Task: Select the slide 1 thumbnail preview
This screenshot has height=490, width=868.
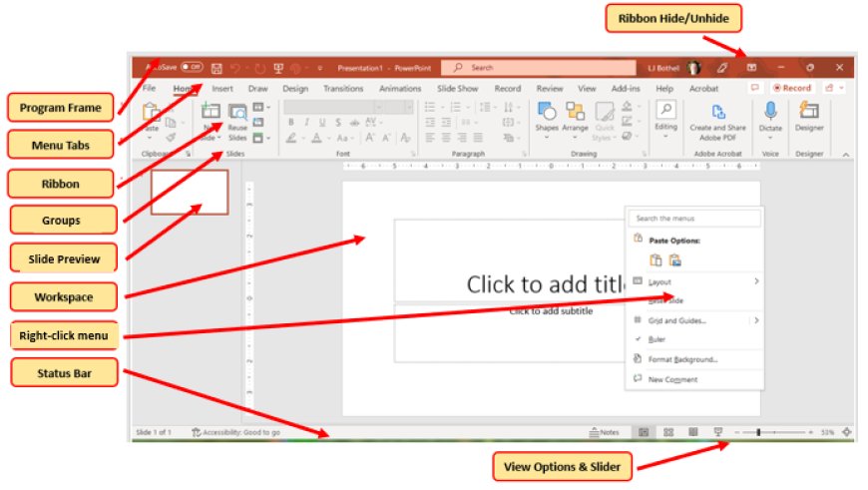Action: [190, 192]
